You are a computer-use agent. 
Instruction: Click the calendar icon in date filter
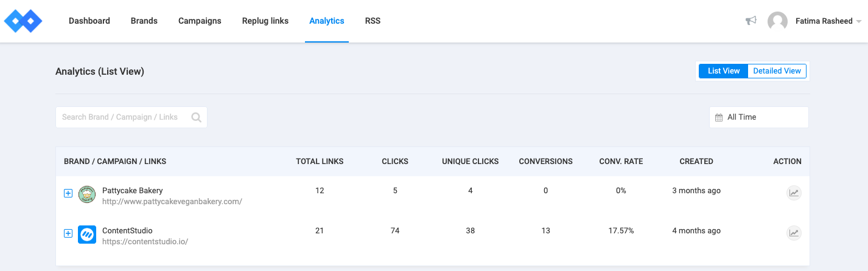(x=719, y=117)
